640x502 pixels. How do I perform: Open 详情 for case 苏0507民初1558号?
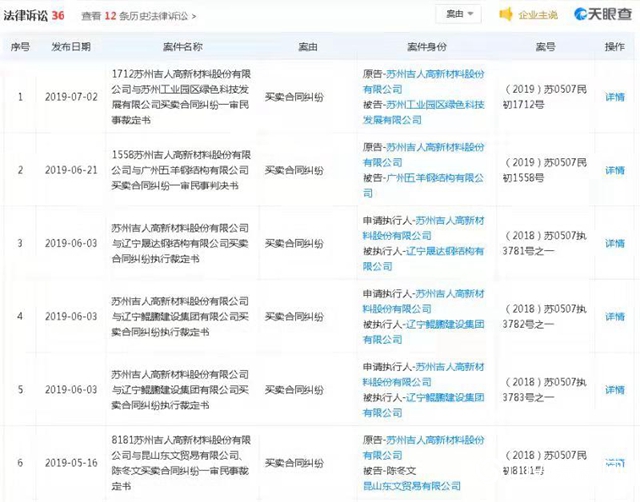(615, 170)
